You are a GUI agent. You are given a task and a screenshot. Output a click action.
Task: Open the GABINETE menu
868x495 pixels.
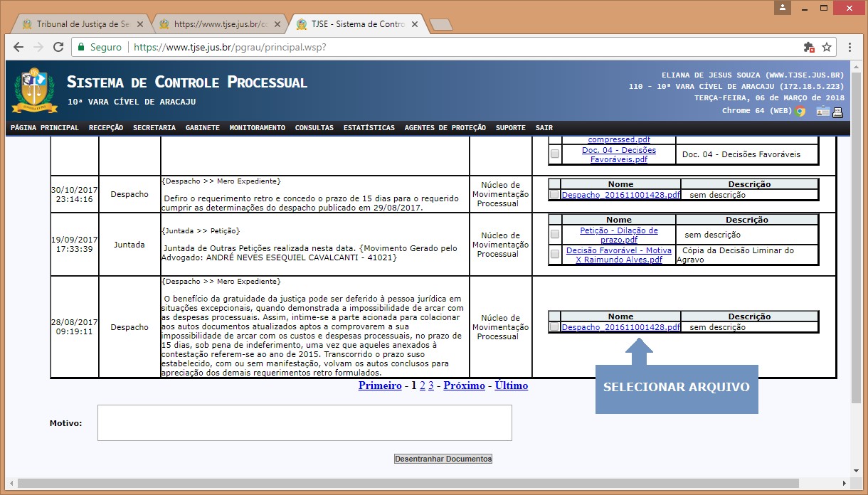click(202, 128)
